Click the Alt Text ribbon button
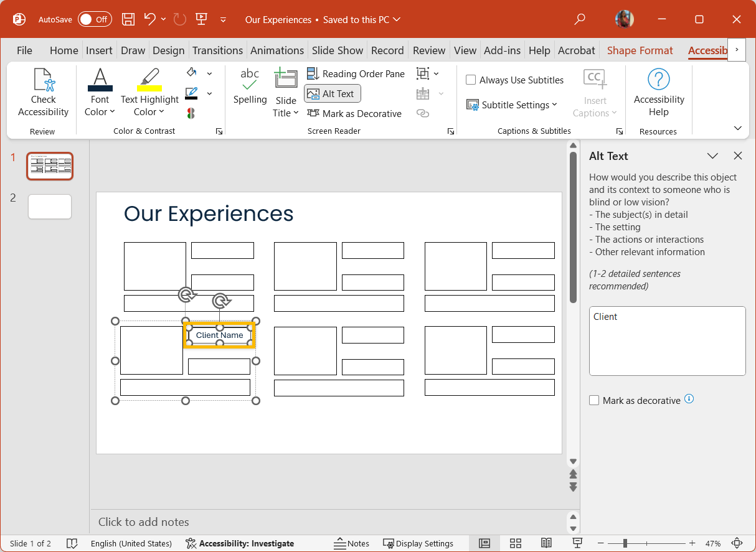 point(332,93)
